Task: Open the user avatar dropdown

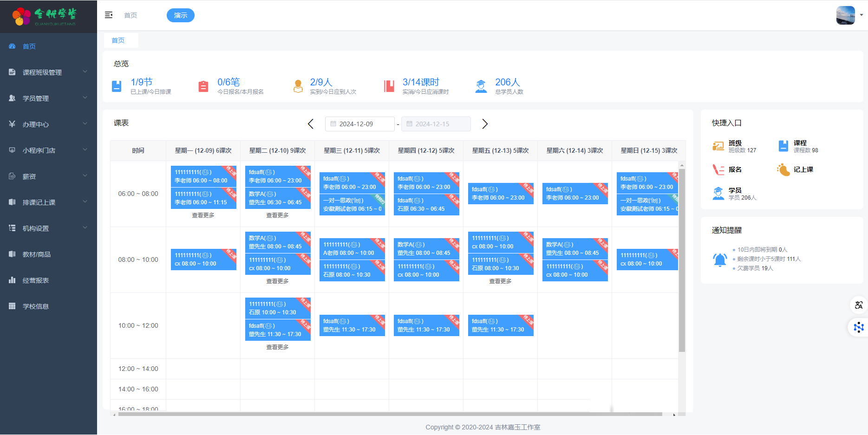Action: [849, 15]
